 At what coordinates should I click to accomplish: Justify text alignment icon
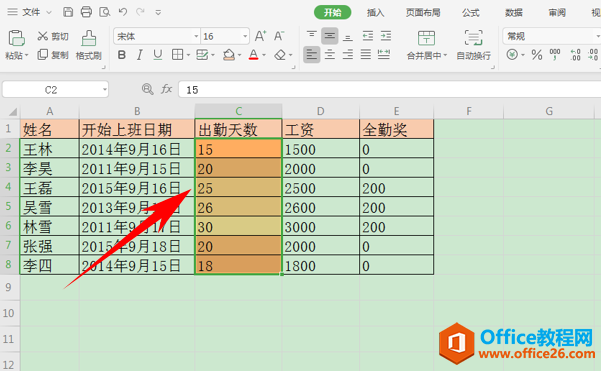(366, 55)
